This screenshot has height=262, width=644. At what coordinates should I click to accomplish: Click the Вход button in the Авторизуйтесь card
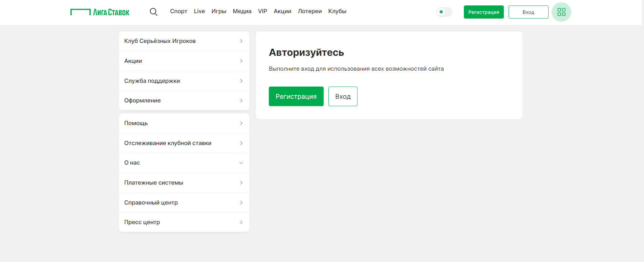(343, 96)
